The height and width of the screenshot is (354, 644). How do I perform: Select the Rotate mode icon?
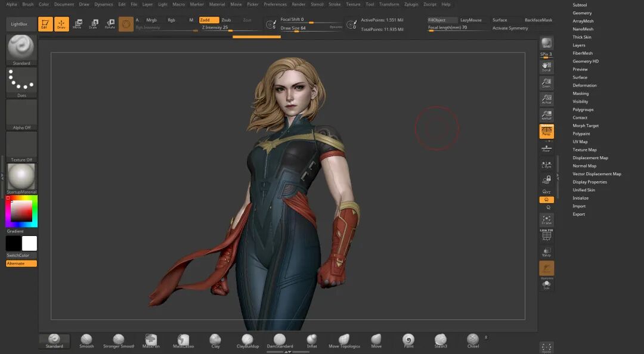pos(110,24)
